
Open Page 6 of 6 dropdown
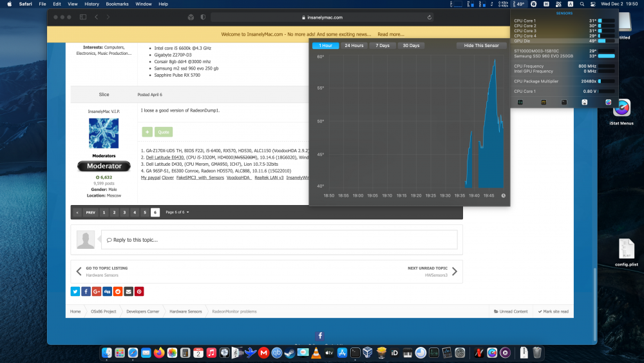177,212
